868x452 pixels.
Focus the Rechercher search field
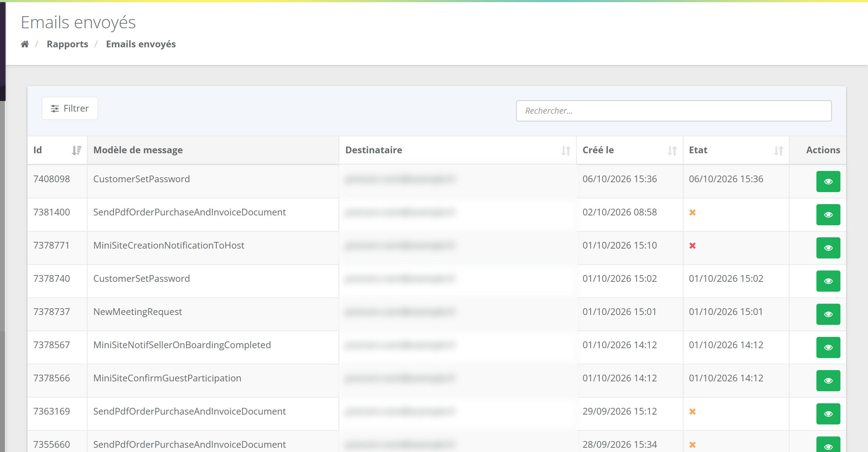pyautogui.click(x=674, y=111)
